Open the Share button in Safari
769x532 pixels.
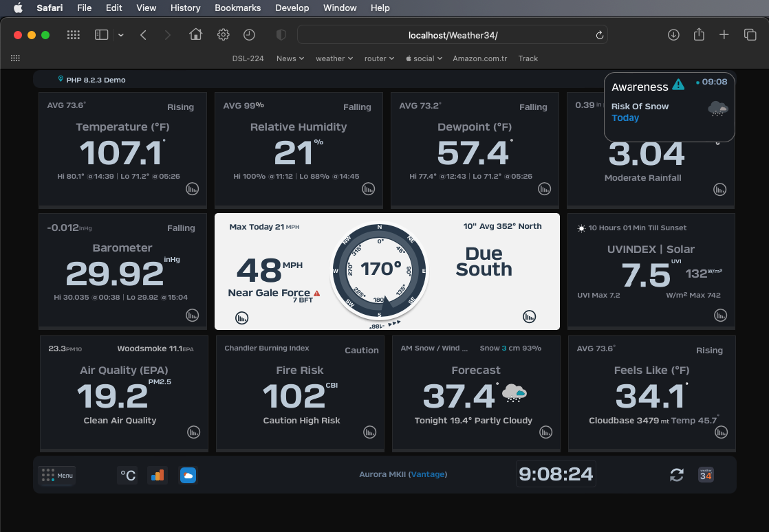(x=699, y=34)
